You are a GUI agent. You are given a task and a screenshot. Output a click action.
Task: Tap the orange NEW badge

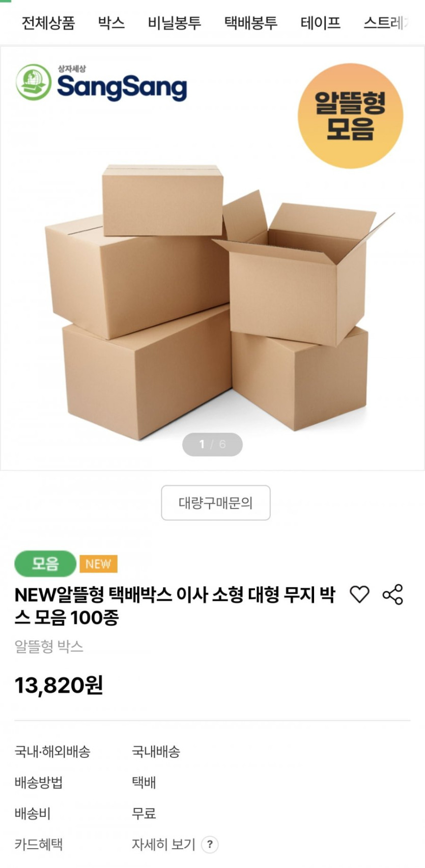98,564
